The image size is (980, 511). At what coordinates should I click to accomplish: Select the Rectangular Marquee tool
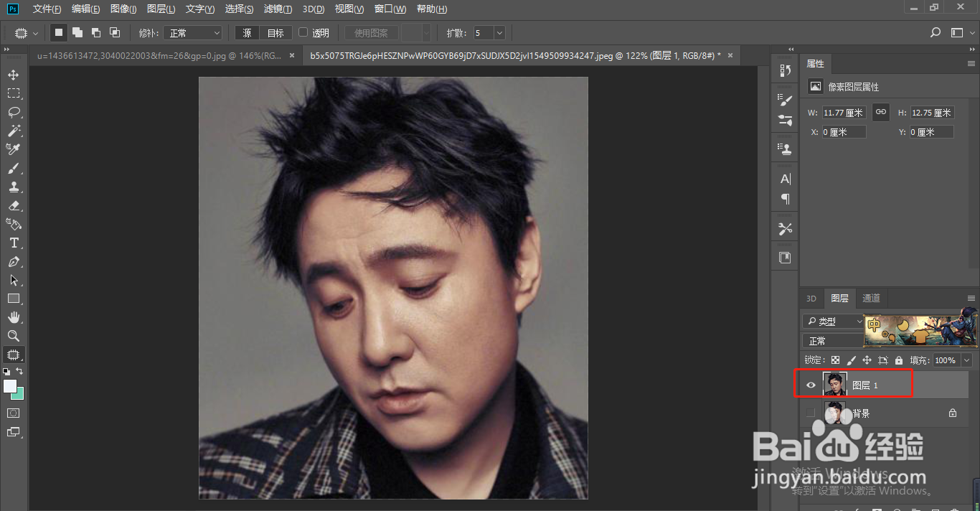coord(14,93)
